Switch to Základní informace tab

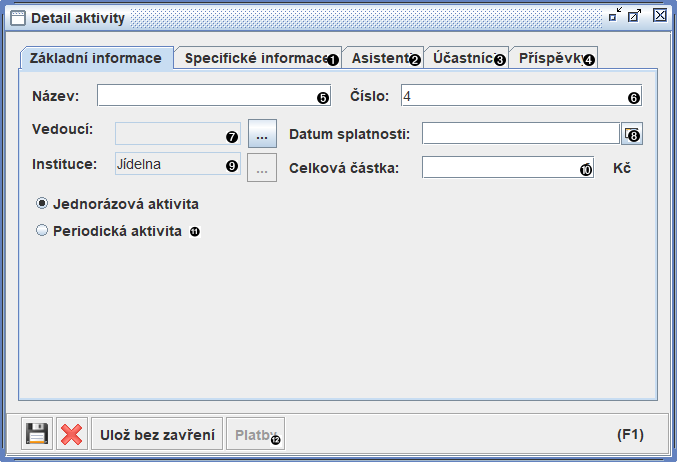pos(97,58)
